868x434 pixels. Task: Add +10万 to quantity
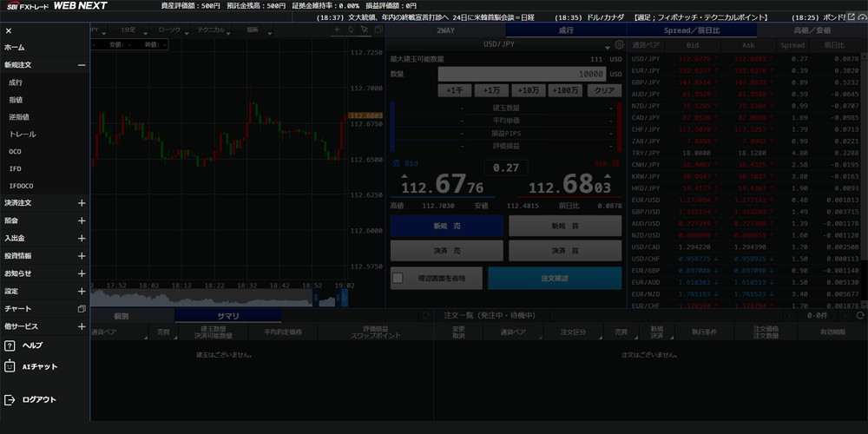(x=529, y=91)
